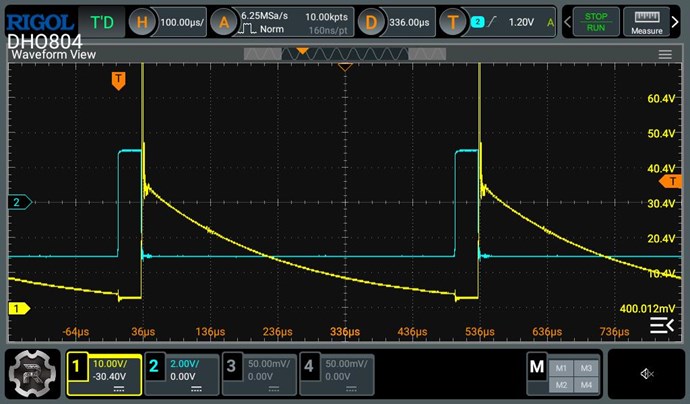The image size is (690, 404).
Task: Toggle the muted speaker beeper icon
Action: (646, 374)
